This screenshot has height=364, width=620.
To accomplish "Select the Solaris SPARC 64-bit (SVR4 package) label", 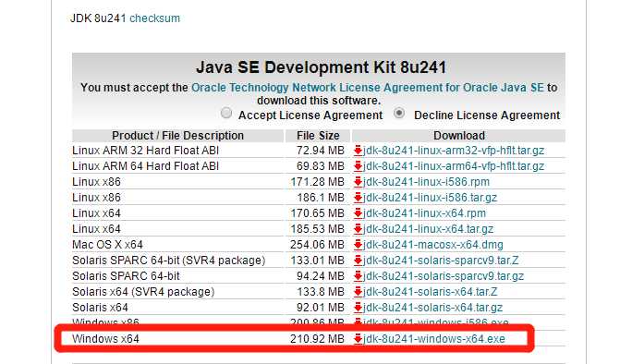I will coord(169,260).
